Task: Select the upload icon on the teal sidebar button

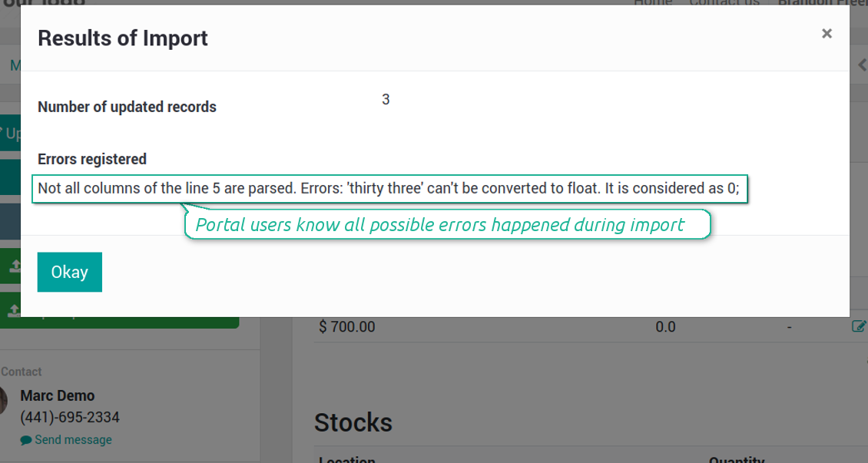Action: [14, 265]
